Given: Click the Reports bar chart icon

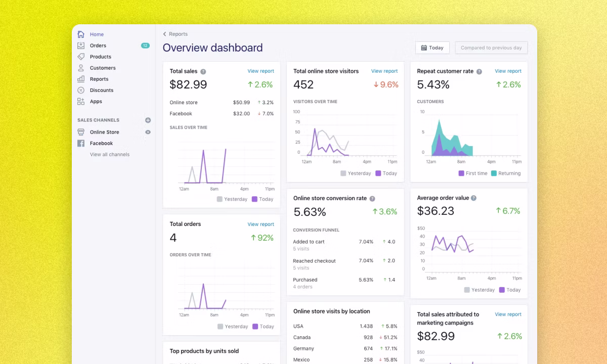Looking at the screenshot, I should [x=81, y=79].
